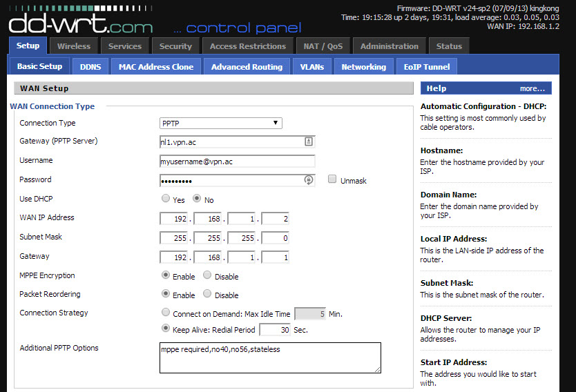
Task: Enable MPPE Encryption
Action: point(166,275)
